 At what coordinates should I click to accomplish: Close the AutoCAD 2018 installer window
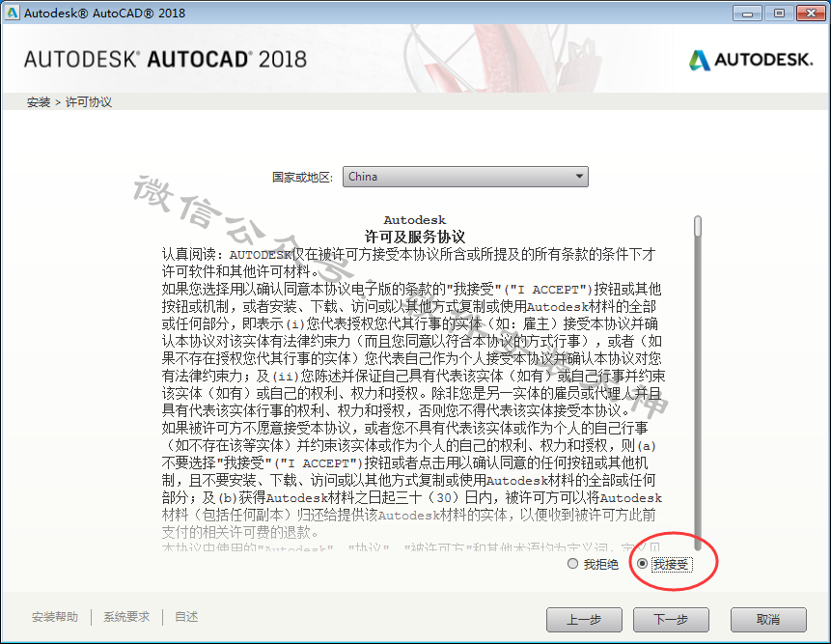pyautogui.click(x=811, y=14)
